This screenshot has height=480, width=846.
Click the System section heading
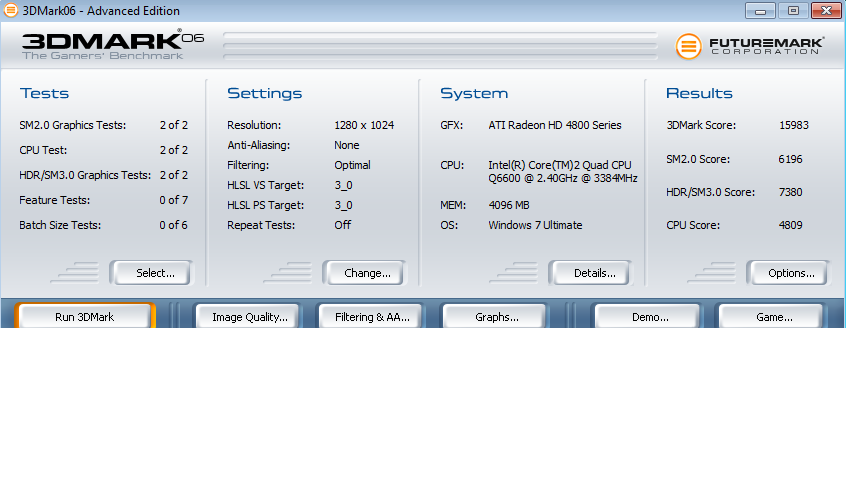point(474,93)
